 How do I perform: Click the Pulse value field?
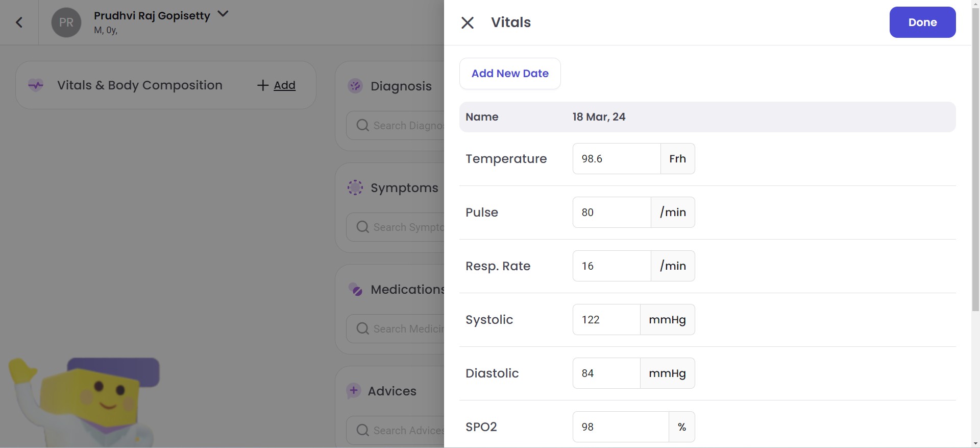tap(611, 213)
